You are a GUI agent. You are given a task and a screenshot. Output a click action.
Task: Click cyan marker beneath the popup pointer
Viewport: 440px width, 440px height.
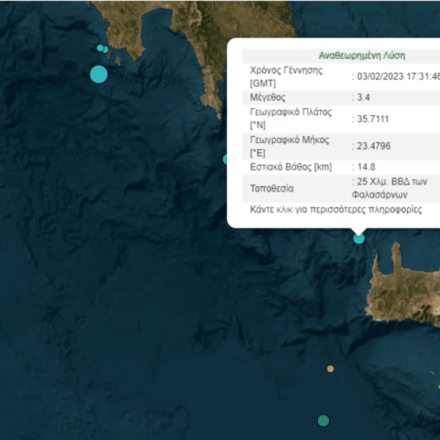pos(359,239)
